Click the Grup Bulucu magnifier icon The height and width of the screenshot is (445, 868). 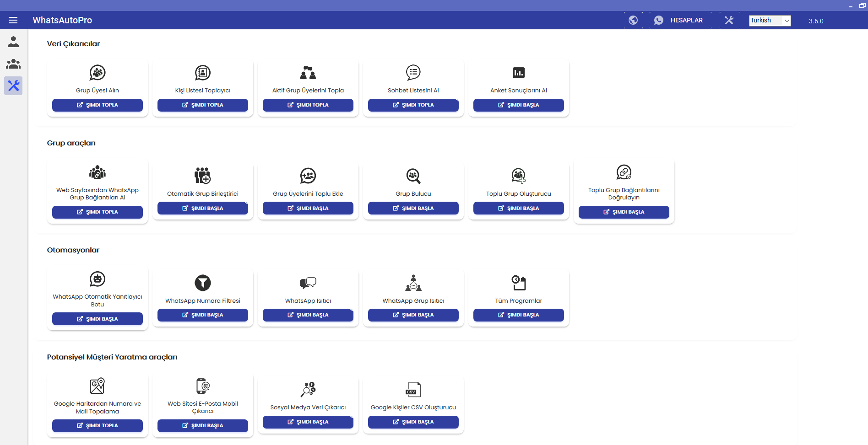413,176
